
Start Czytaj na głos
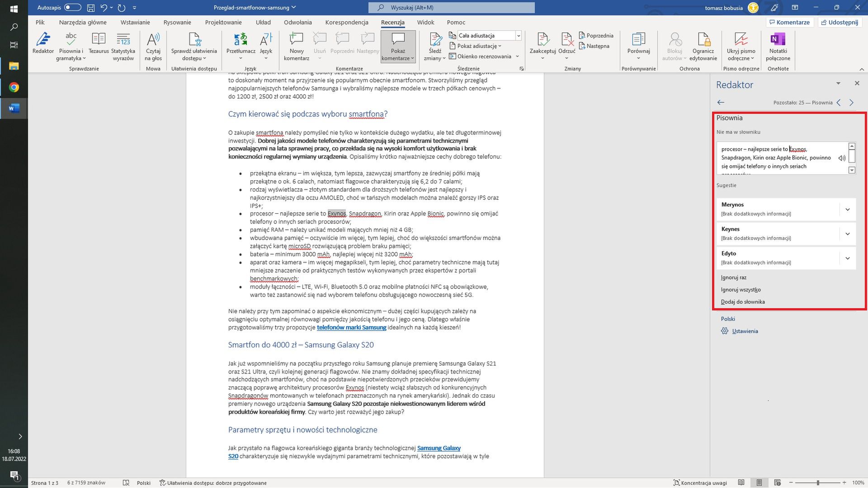(x=153, y=45)
